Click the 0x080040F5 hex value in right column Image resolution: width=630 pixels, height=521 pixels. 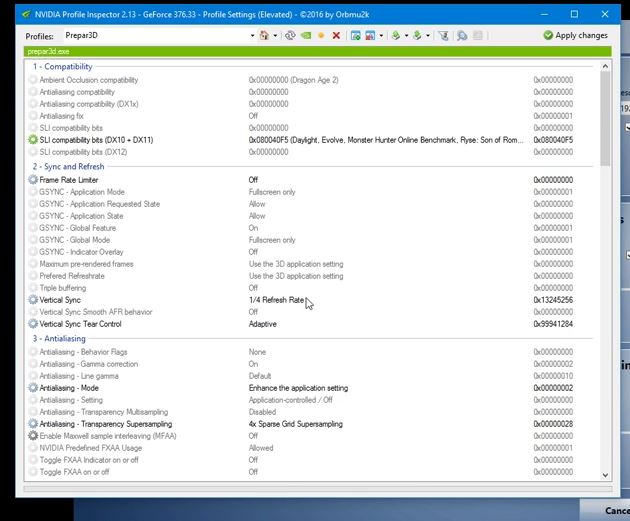553,140
